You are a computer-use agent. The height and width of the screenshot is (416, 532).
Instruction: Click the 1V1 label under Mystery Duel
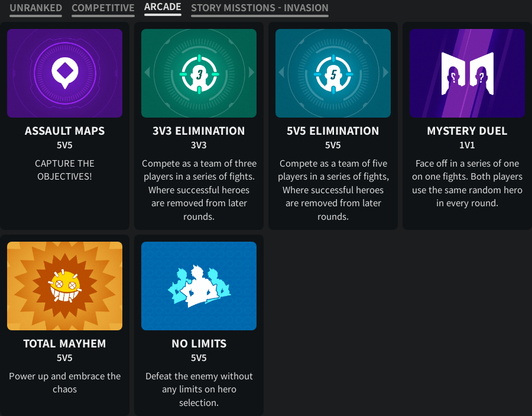point(467,145)
